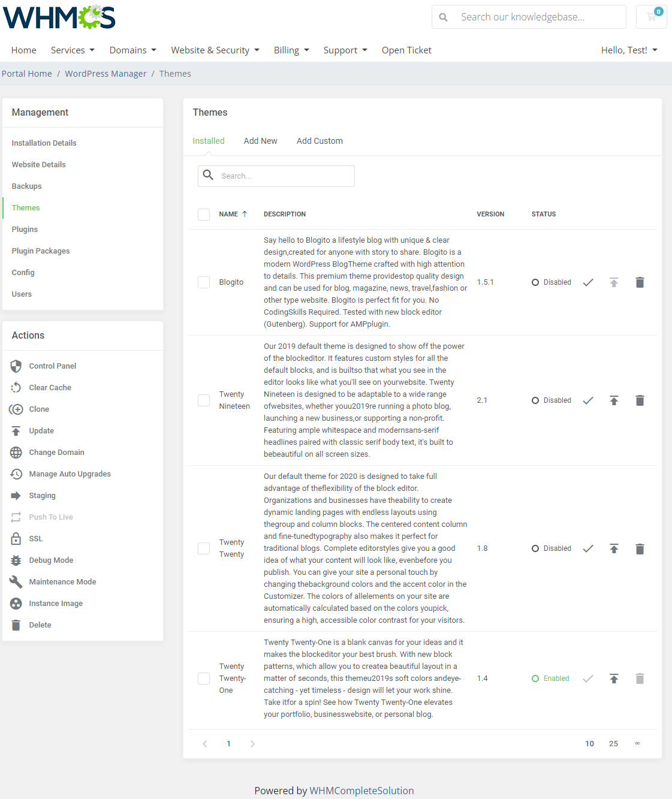The image size is (672, 799).
Task: Expand the Domains dropdown menu
Action: coord(133,50)
